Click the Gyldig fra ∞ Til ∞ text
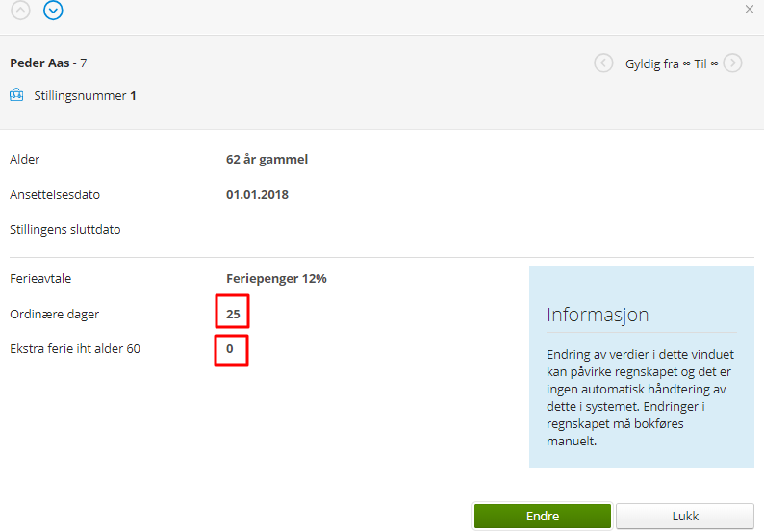Image resolution: width=764 pixels, height=532 pixels. (x=672, y=63)
